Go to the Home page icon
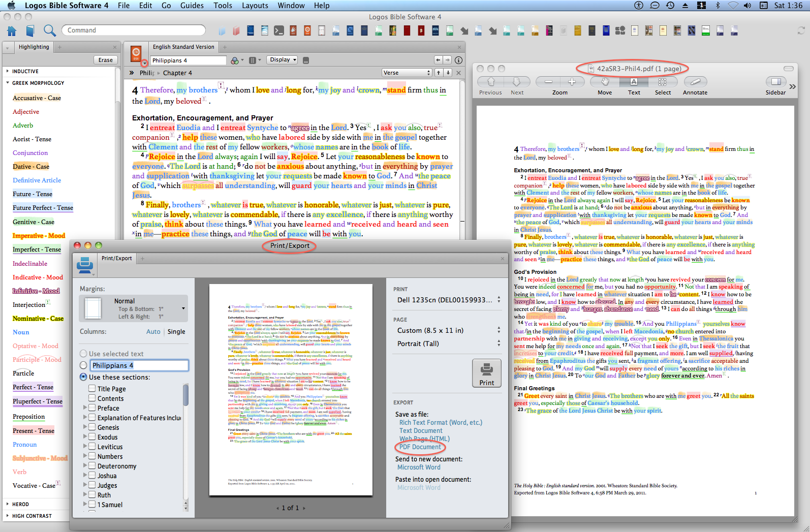Image resolution: width=810 pixels, height=532 pixels. (x=12, y=30)
